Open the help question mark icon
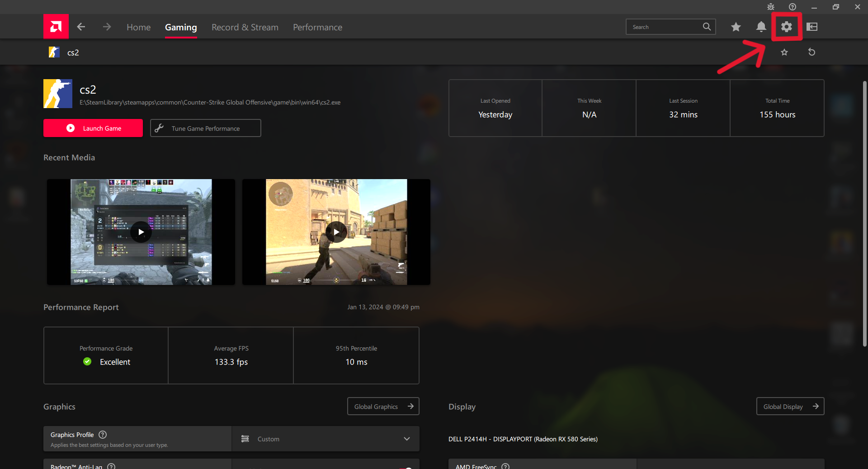 point(793,7)
